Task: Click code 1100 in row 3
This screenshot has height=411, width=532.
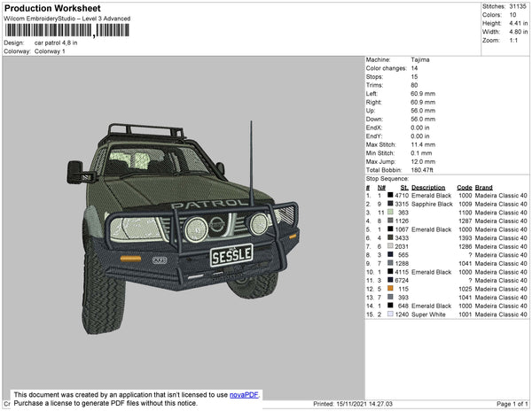Action: click(x=465, y=213)
